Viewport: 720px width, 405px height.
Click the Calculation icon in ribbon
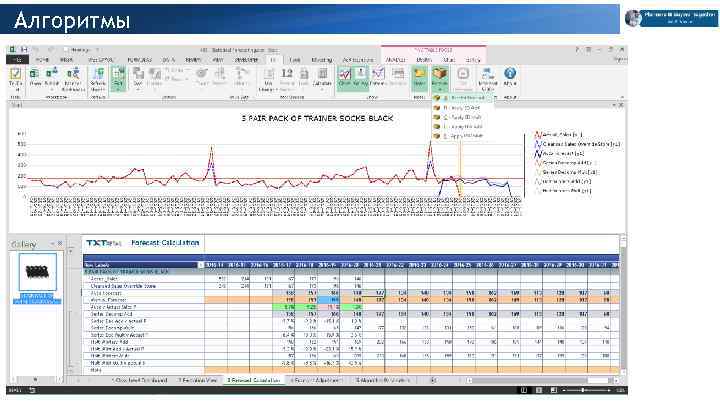(322, 73)
